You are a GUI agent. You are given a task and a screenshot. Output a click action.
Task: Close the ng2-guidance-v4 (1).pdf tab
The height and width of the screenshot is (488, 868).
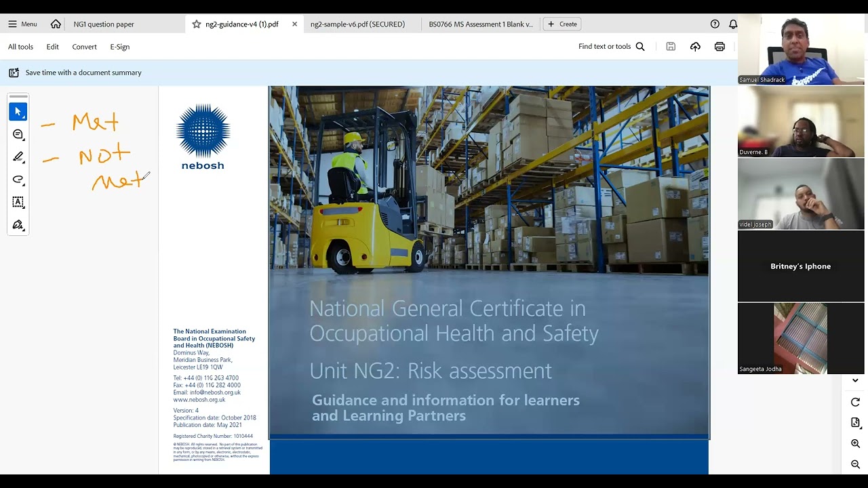tap(294, 24)
